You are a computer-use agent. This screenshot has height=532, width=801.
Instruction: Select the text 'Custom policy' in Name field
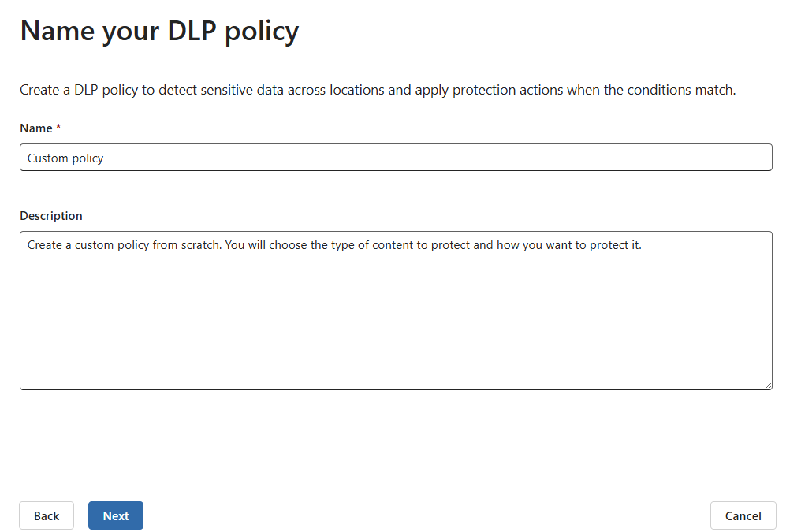click(x=65, y=158)
